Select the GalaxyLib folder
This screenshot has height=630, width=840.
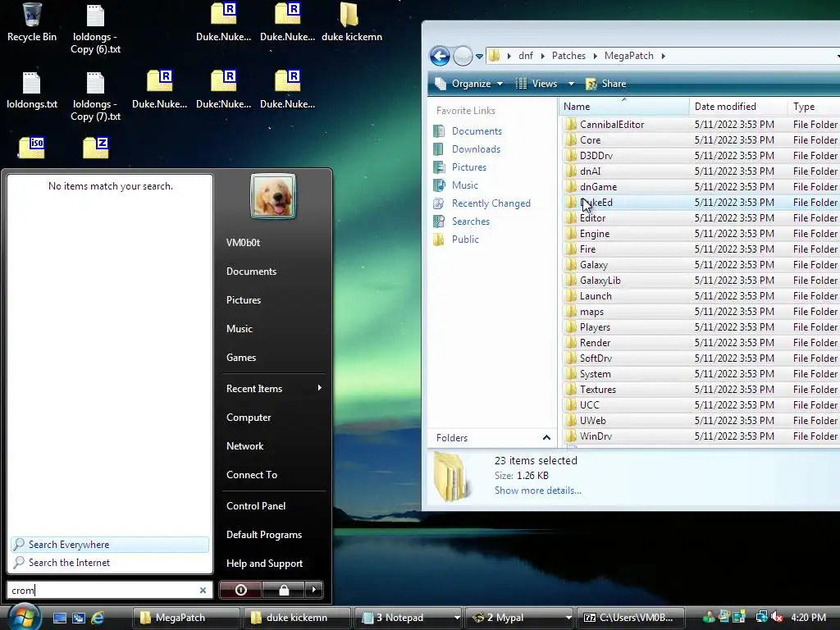click(x=600, y=281)
